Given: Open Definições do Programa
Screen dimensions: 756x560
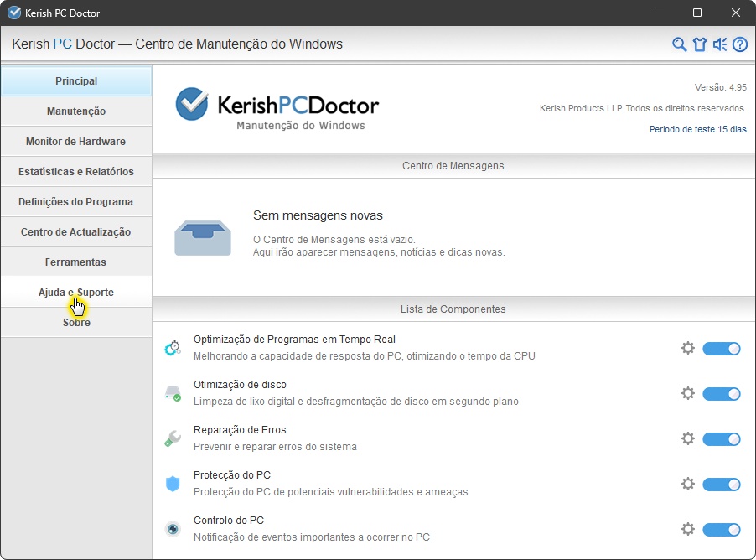Looking at the screenshot, I should point(76,202).
